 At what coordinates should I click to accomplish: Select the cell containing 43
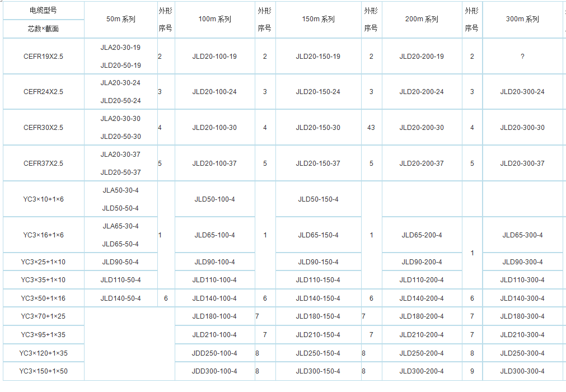(371, 128)
